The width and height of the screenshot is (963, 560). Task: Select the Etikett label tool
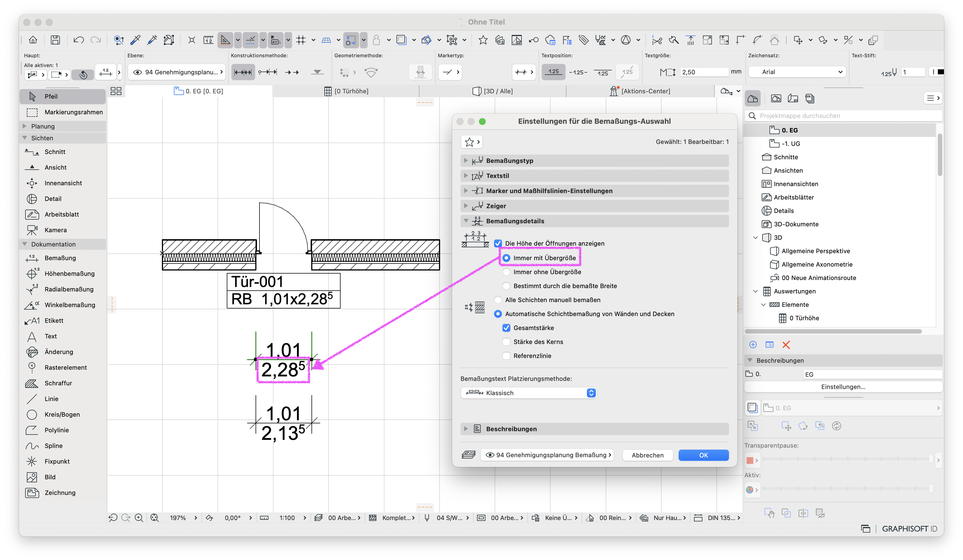(x=62, y=321)
